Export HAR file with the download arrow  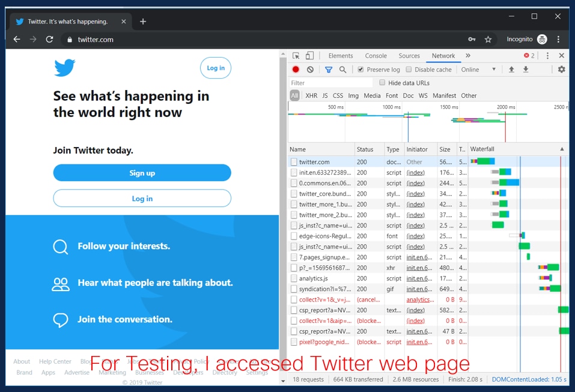[x=526, y=69]
